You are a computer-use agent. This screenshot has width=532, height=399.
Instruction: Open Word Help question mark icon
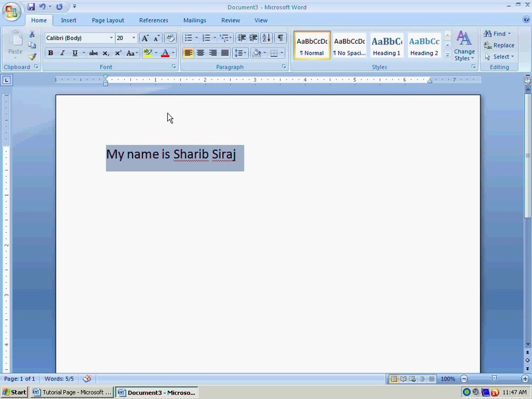(526, 20)
